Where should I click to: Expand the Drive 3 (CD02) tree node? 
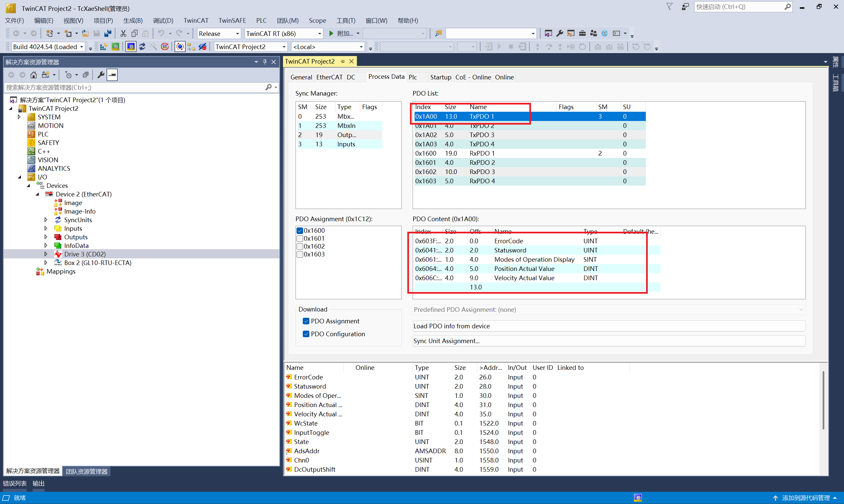(x=46, y=254)
